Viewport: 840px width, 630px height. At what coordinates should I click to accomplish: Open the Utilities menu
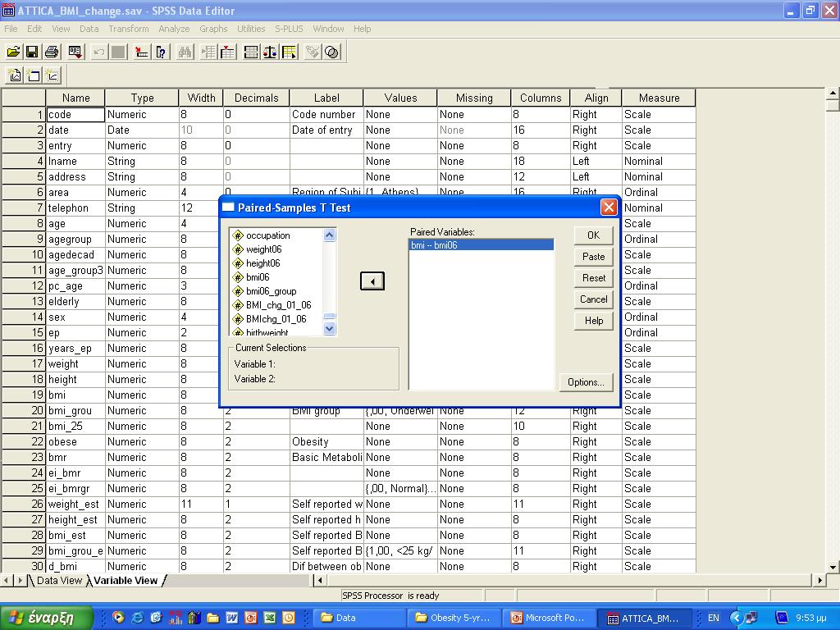[251, 29]
